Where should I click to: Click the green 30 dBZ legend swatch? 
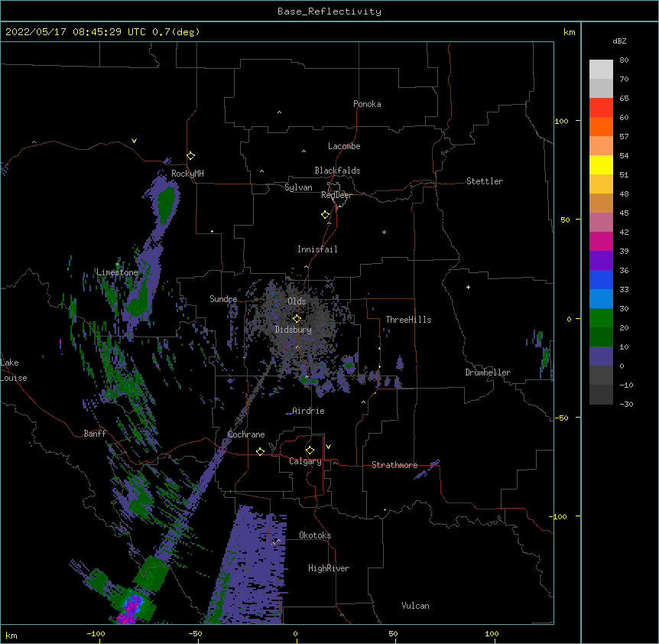601,317
